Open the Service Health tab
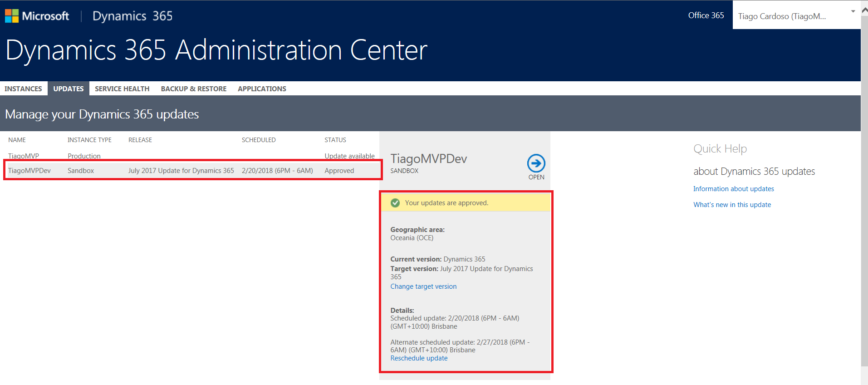 [122, 89]
